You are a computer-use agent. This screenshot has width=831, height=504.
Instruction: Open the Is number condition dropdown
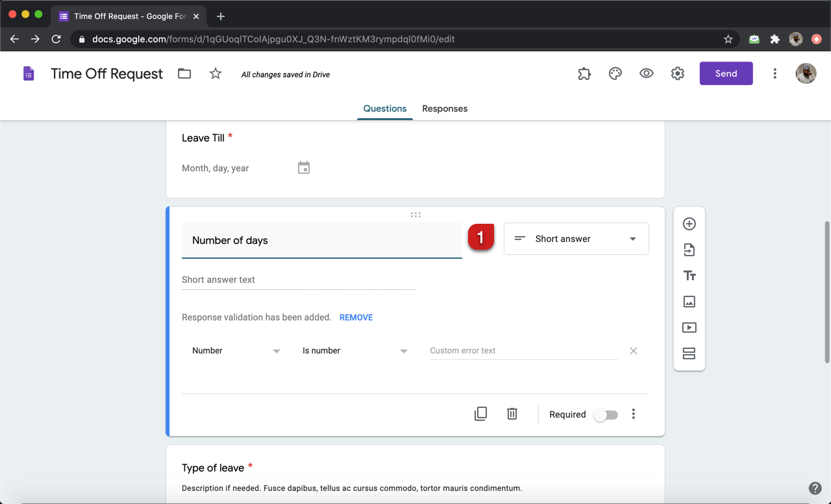tap(354, 351)
